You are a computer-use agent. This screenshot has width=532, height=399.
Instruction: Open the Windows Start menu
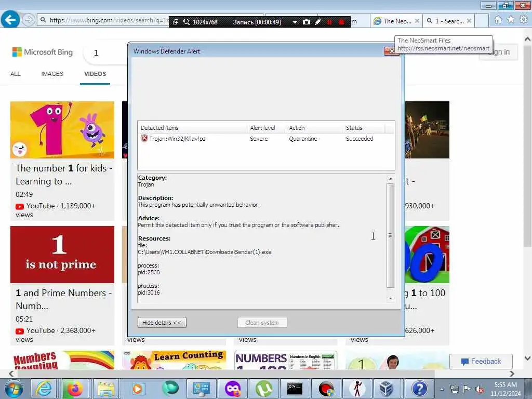(14, 389)
